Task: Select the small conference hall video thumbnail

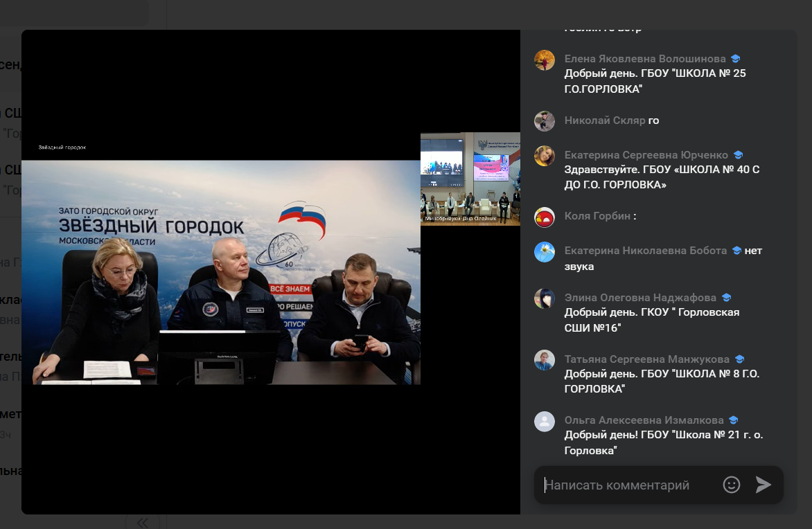Action: (x=470, y=179)
